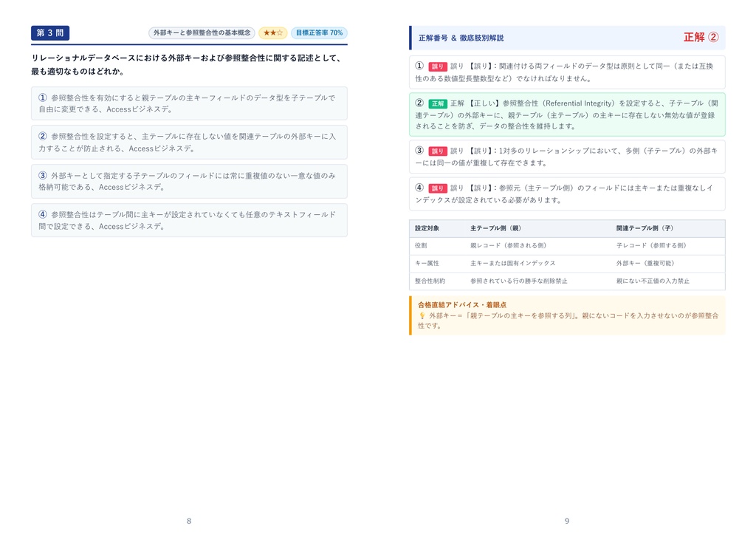756x537 pixels.
Task: Click the red 誤り badge in explanation ③
Action: 438,151
